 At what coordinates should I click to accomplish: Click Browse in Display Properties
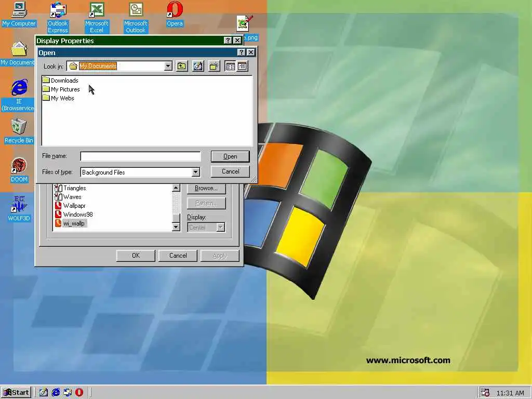[x=206, y=188]
